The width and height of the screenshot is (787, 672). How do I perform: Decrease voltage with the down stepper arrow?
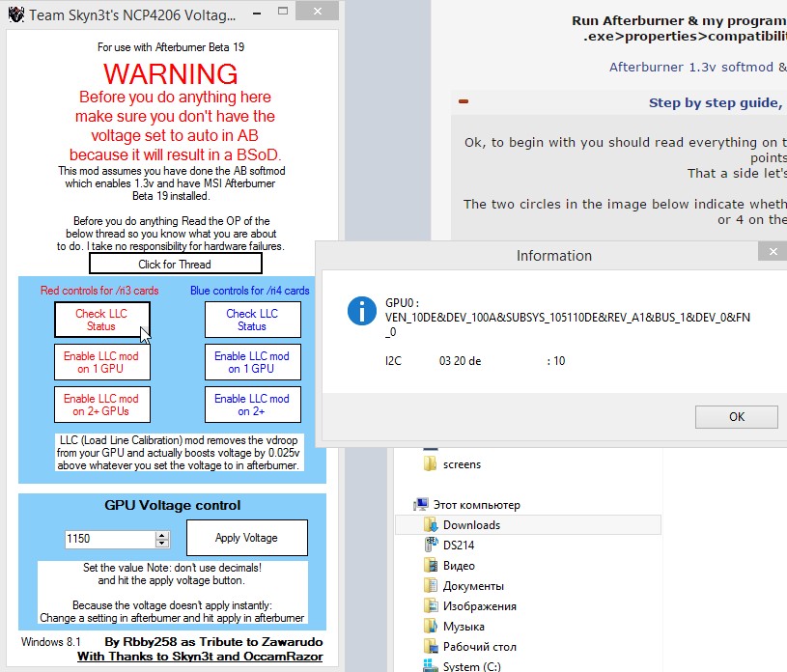(161, 544)
